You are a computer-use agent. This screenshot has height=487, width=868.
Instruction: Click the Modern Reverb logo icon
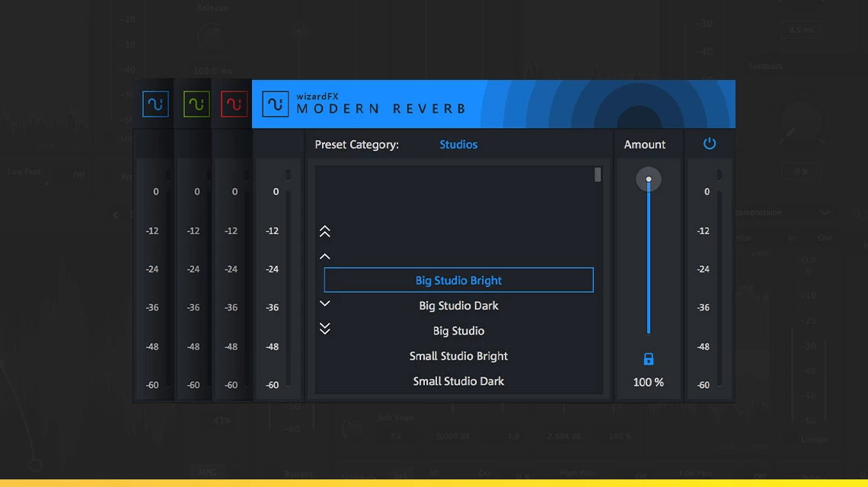point(275,104)
